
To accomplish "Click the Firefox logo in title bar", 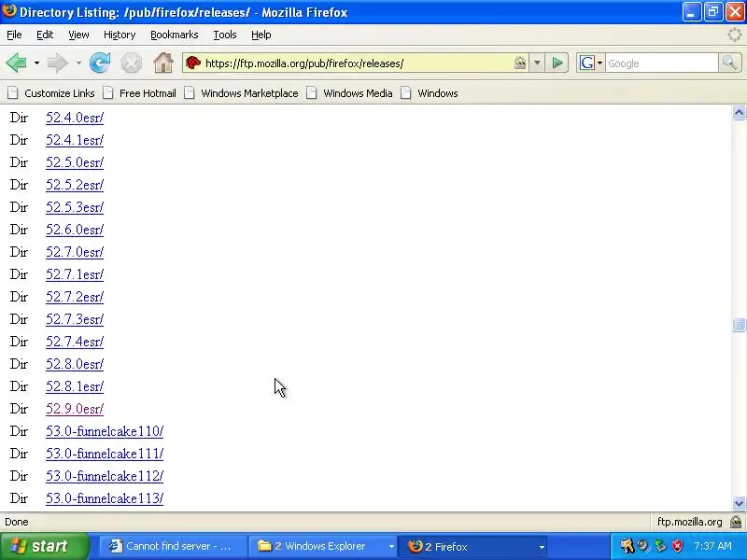I will click(x=9, y=10).
